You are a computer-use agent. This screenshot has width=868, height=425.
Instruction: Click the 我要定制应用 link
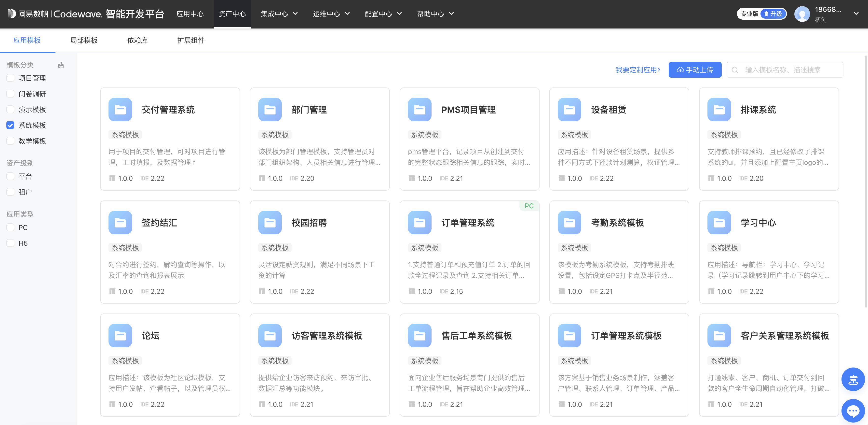[637, 70]
